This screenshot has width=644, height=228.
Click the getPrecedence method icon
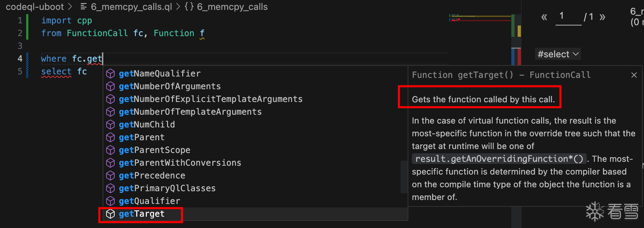110,176
